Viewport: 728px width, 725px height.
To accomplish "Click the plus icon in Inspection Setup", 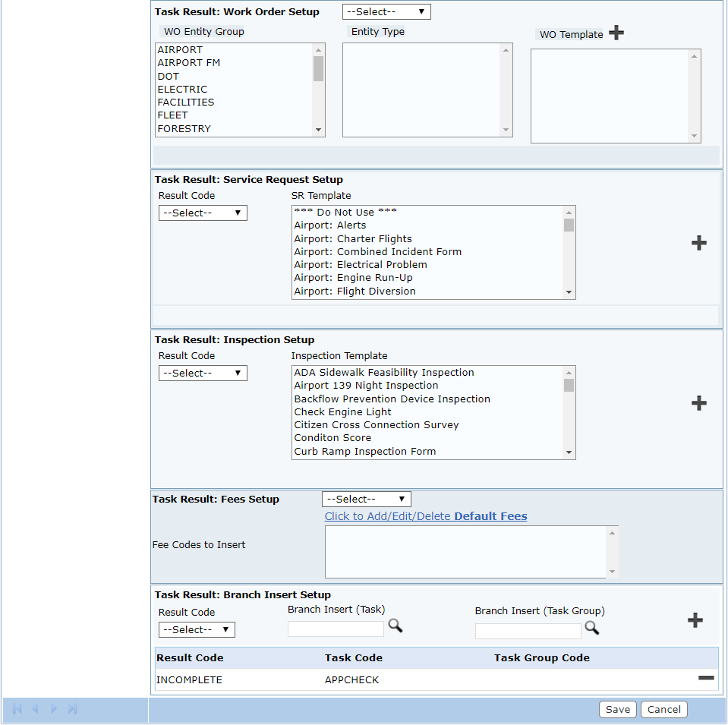I will (698, 403).
